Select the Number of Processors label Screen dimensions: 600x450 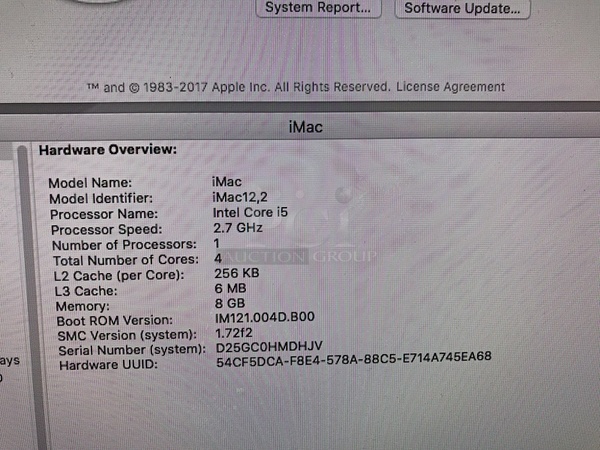coord(124,245)
